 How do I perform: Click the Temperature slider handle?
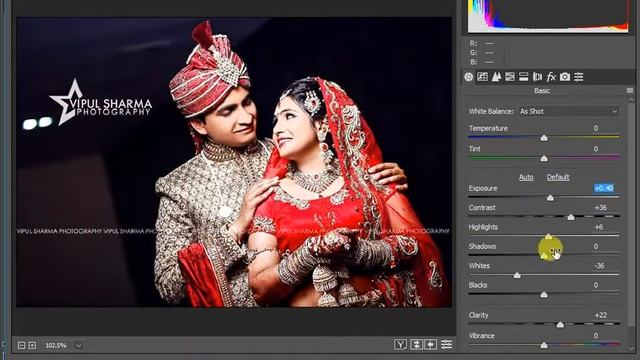pos(544,138)
